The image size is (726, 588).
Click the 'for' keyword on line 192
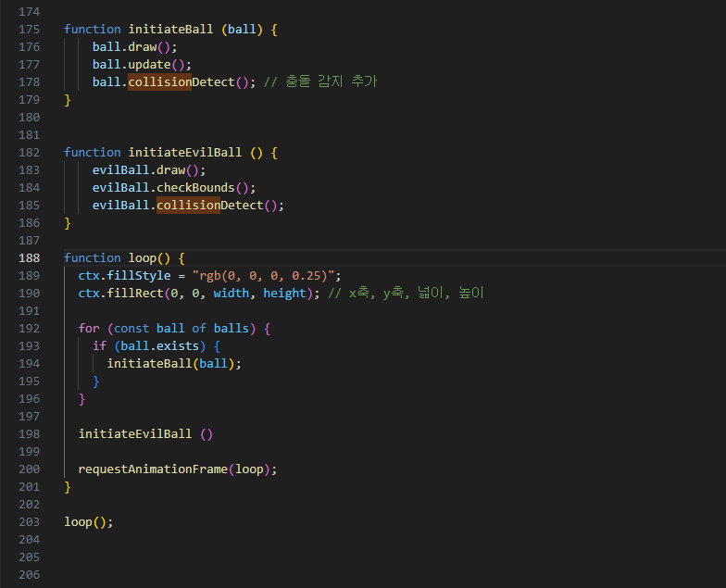pyautogui.click(x=89, y=328)
